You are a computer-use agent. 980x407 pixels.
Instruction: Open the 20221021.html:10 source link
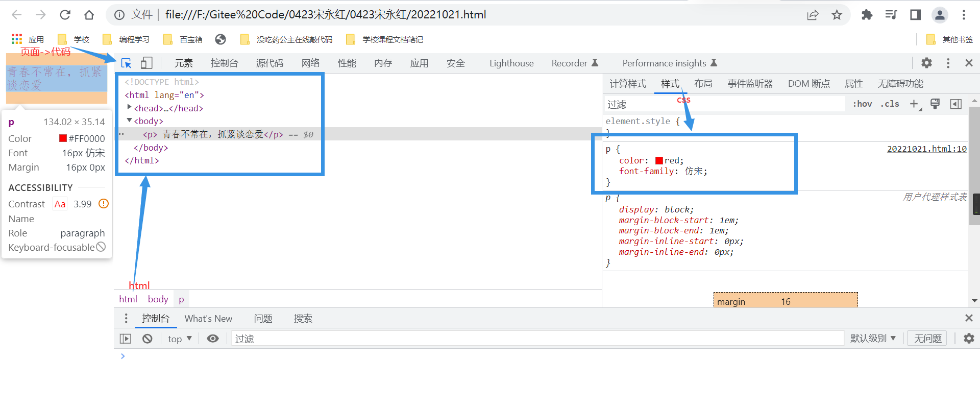(927, 149)
